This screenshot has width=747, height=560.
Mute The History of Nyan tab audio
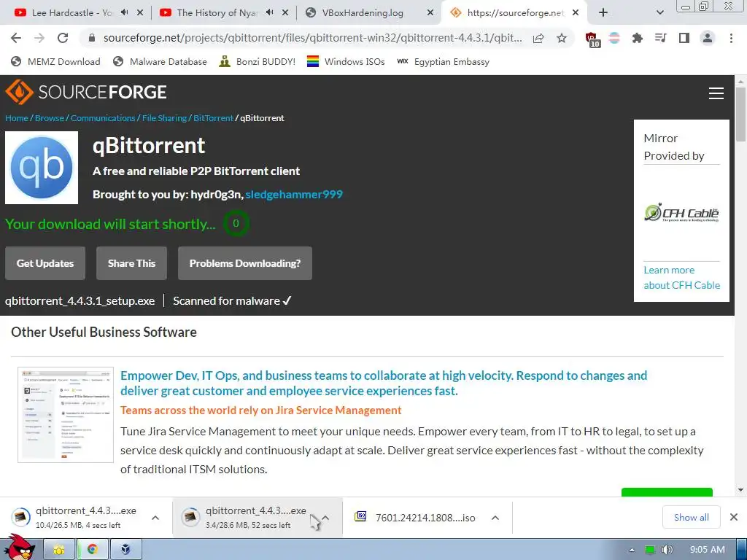coord(269,12)
